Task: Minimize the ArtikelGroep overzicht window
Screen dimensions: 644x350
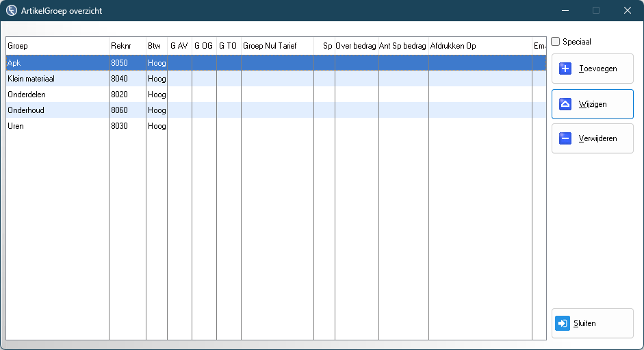Action: click(x=565, y=10)
